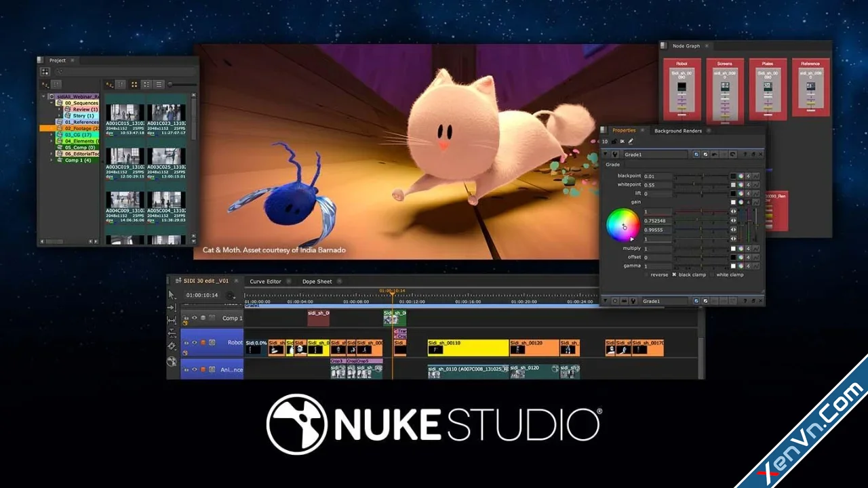Toggle the eye on the Ani..nce track
This screenshot has width=868, height=488.
tap(194, 369)
